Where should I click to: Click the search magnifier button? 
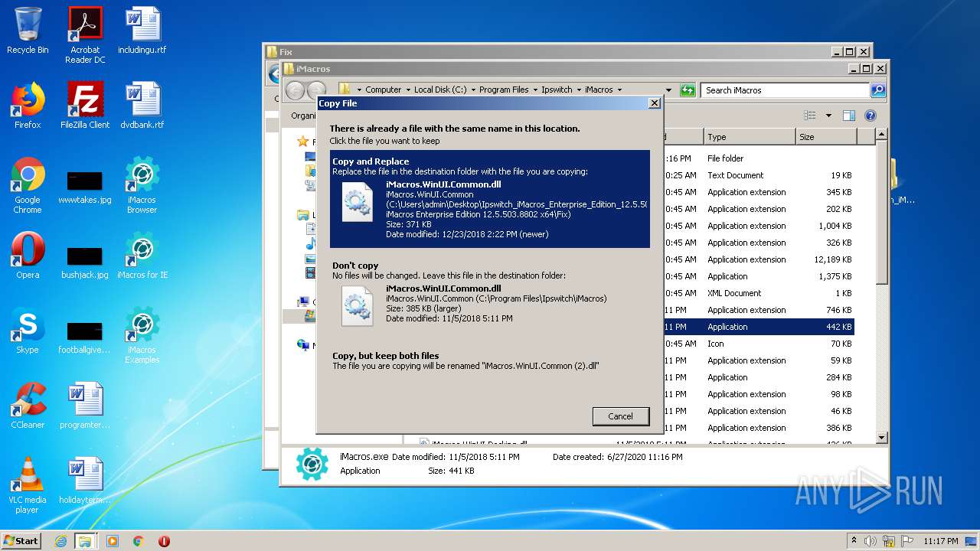878,90
